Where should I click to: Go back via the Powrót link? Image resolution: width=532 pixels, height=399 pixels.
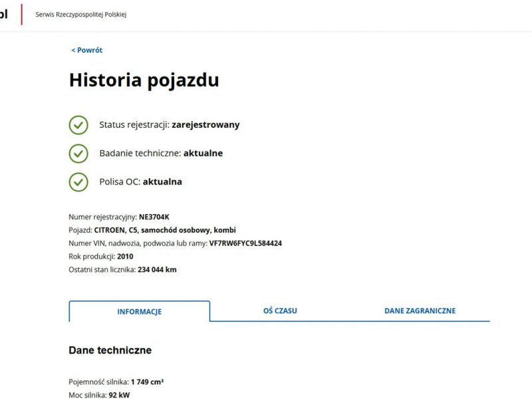coord(87,51)
